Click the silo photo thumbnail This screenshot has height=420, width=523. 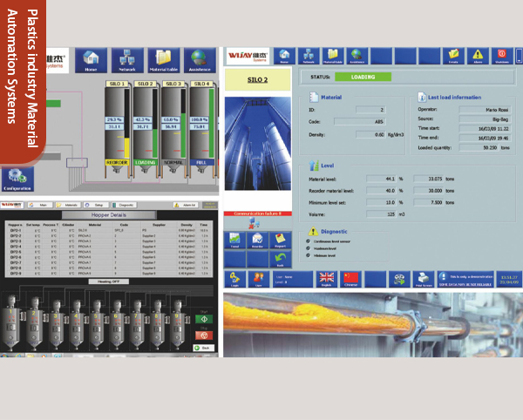258,144
